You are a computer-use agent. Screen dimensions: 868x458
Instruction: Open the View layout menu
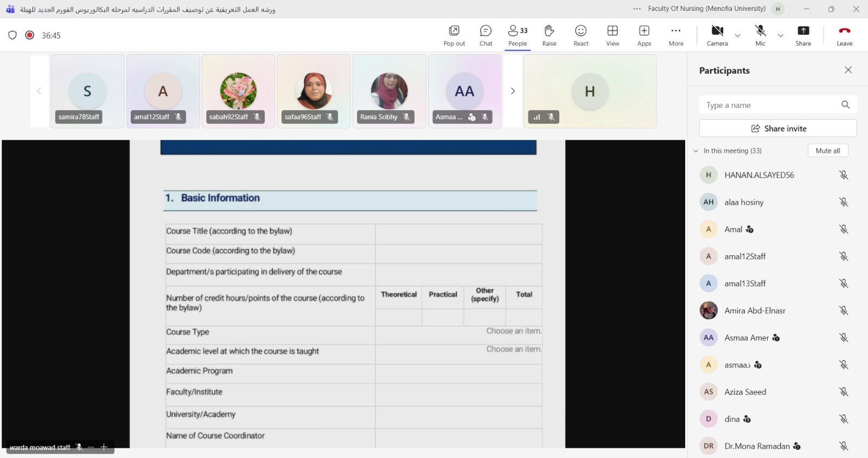click(x=612, y=35)
